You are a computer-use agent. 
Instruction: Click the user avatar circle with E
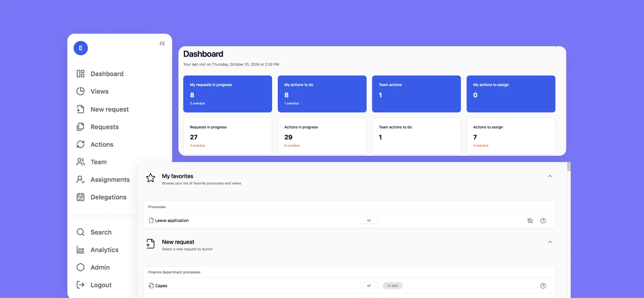[80, 48]
